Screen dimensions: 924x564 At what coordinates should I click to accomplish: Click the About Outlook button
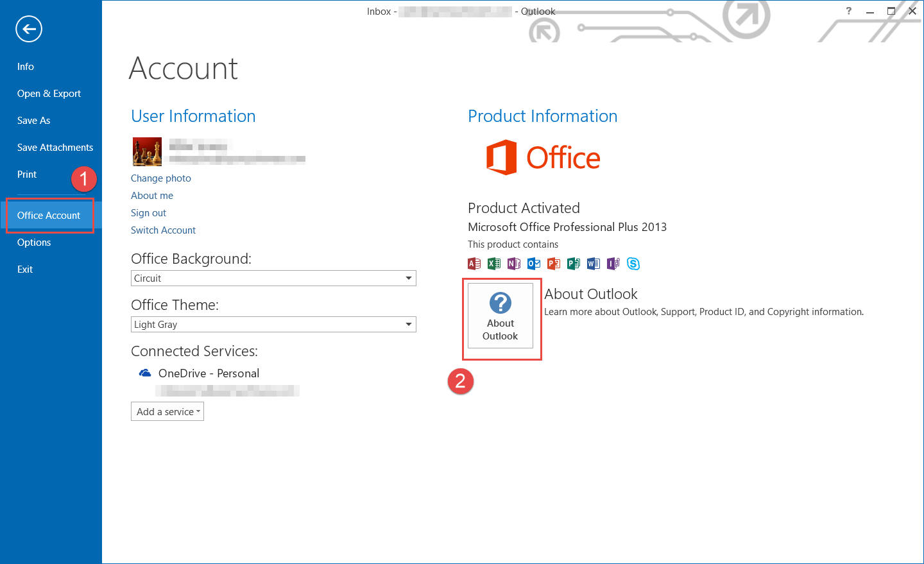tap(501, 316)
